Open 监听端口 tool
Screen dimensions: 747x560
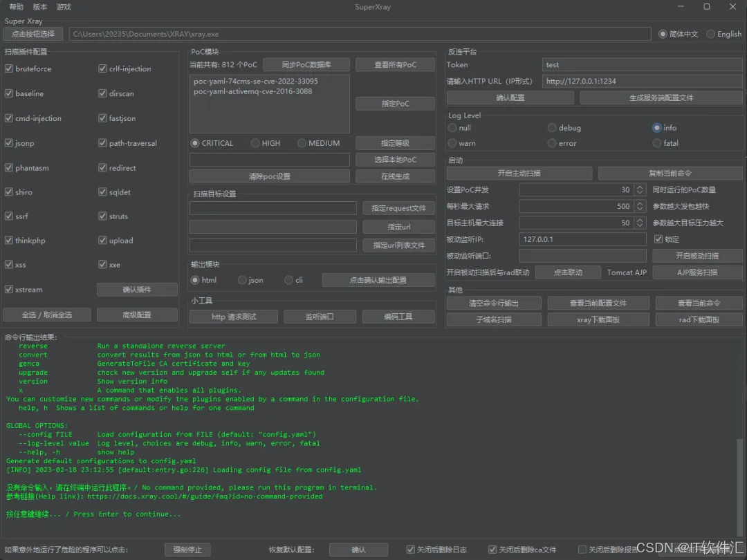tap(320, 317)
